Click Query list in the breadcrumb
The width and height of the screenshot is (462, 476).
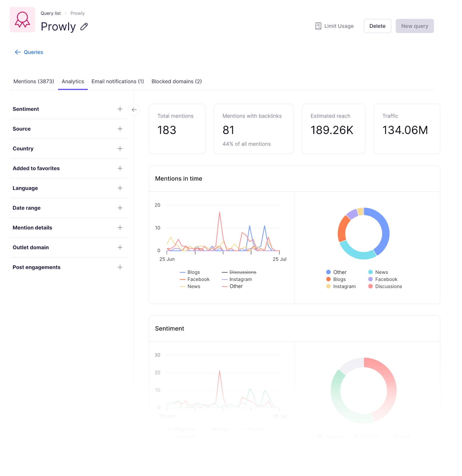click(x=51, y=13)
